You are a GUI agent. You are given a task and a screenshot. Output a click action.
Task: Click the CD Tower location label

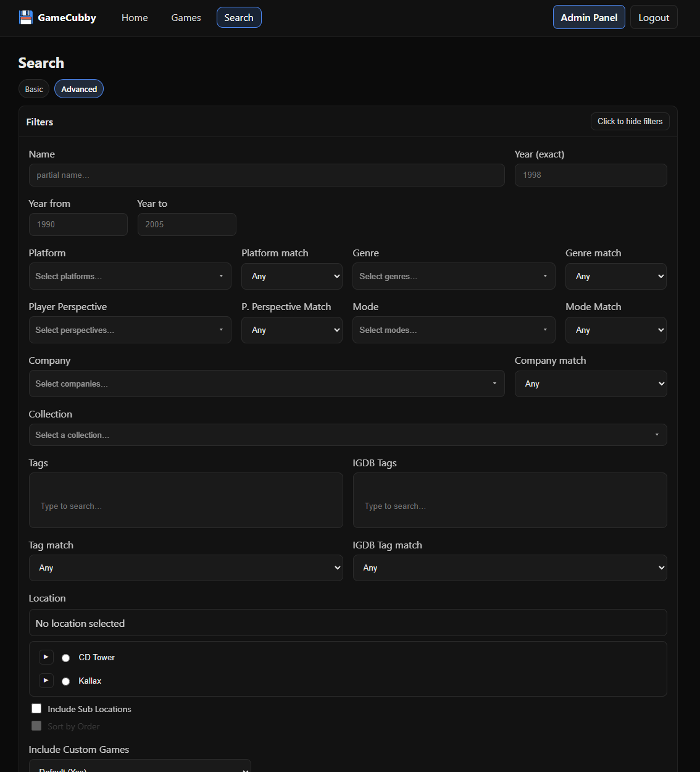97,657
